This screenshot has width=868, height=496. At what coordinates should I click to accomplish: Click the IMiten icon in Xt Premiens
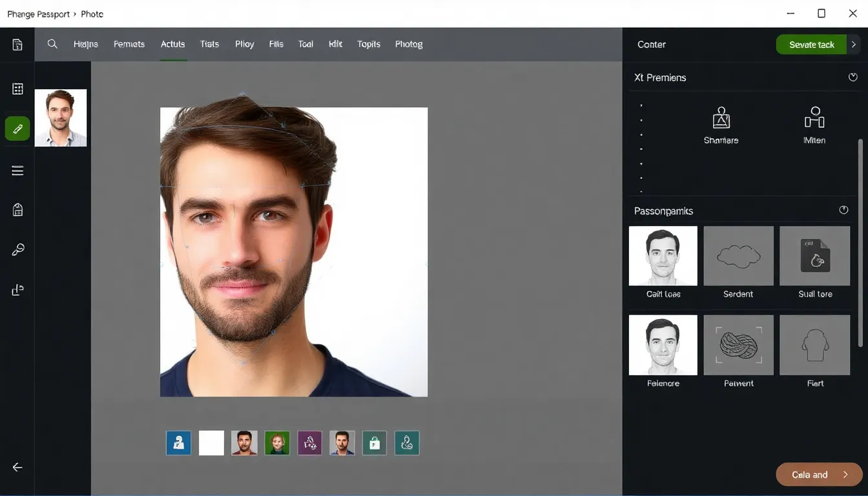pos(814,118)
